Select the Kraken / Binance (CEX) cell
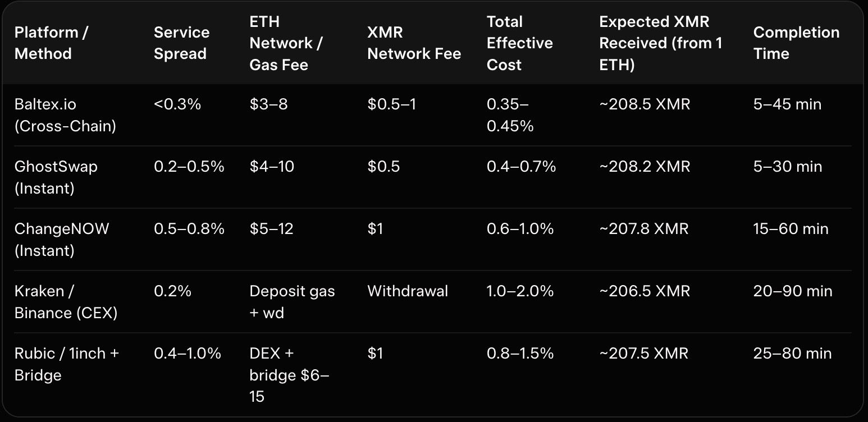The height and width of the screenshot is (422, 868). pos(66,302)
